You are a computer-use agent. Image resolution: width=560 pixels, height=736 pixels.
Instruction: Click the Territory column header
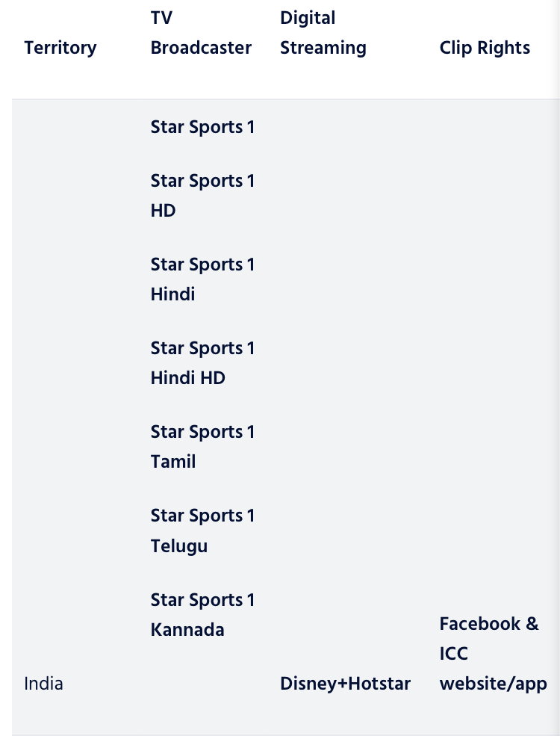pos(60,48)
